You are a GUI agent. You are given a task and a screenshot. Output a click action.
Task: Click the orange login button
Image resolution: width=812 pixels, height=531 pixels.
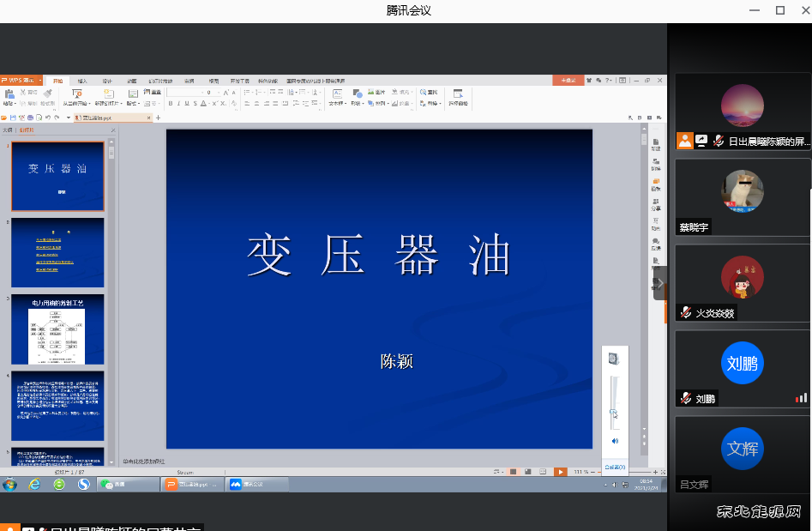pyautogui.click(x=568, y=81)
